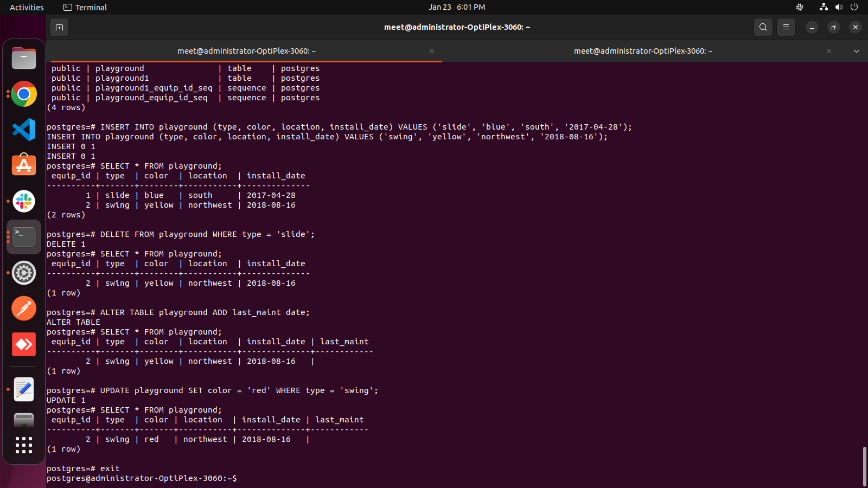868x488 pixels.
Task: Open Trash from the dock
Action: pos(23,420)
